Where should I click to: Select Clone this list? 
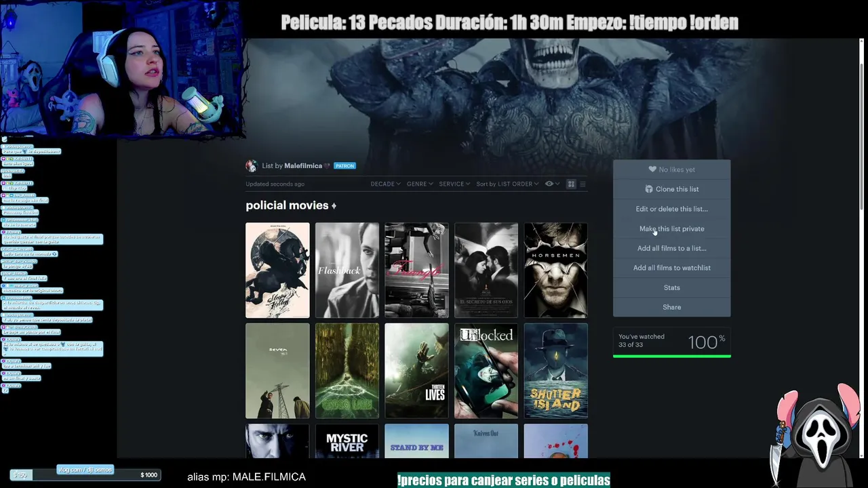coord(672,189)
